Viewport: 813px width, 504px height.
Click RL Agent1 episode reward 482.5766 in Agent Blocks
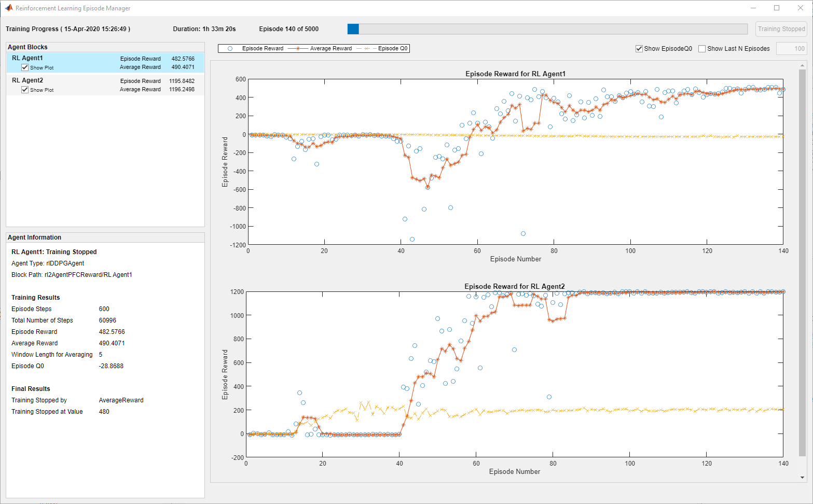183,59
